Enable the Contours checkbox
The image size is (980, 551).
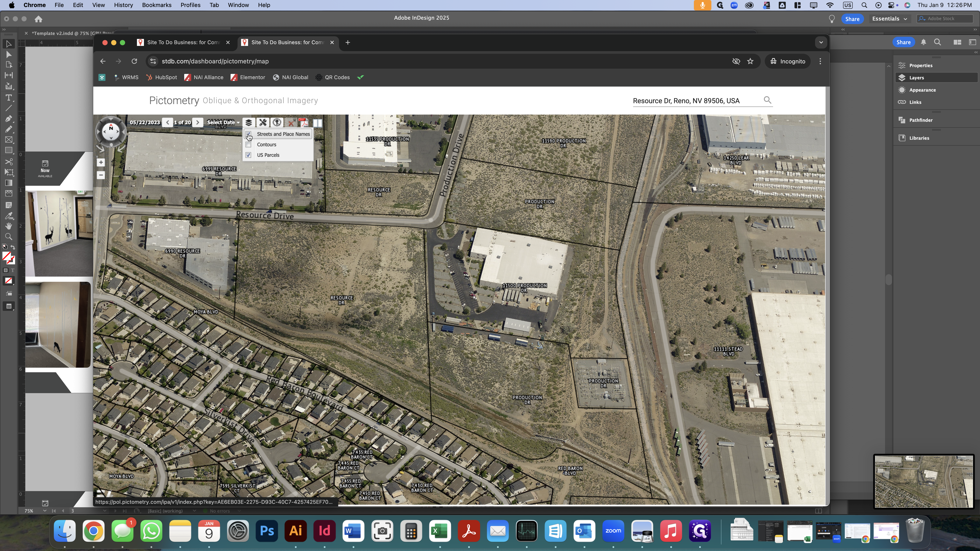pyautogui.click(x=248, y=145)
